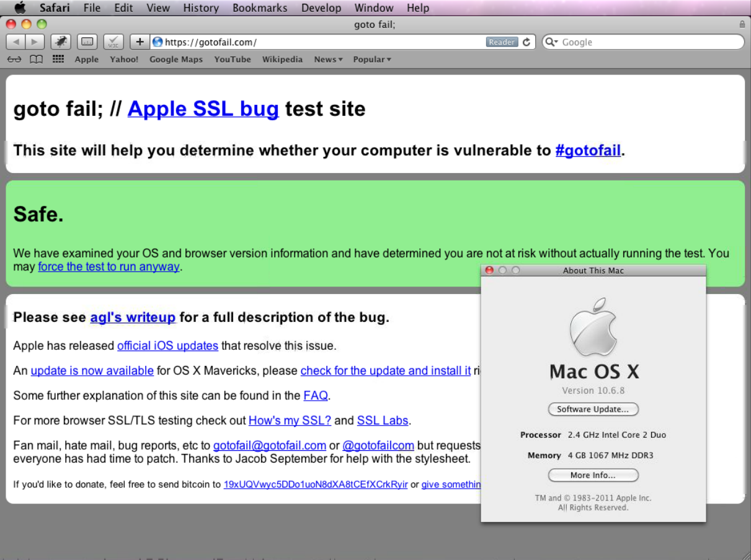This screenshot has height=560, width=751.
Task: Open the Wikipedia bookmark
Action: [x=282, y=60]
